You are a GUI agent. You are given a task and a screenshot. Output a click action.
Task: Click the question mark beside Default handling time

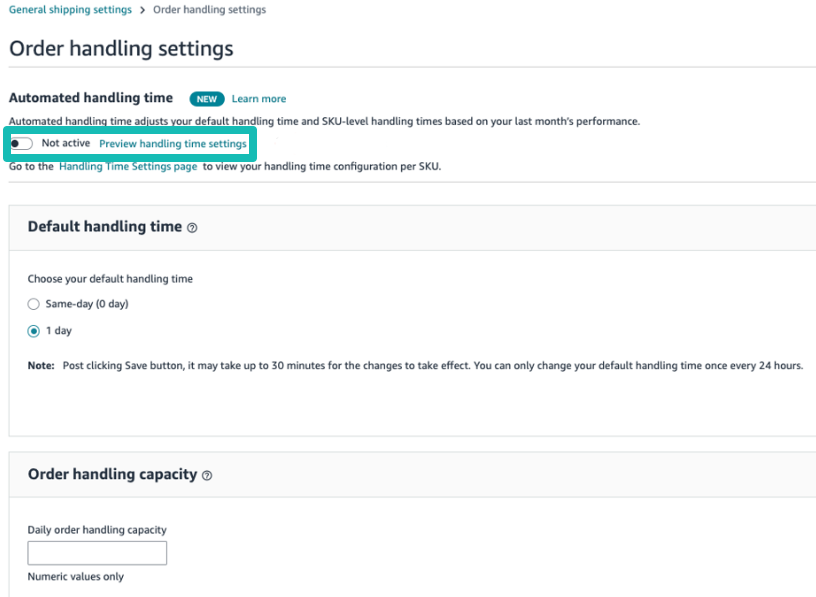pyautogui.click(x=194, y=227)
